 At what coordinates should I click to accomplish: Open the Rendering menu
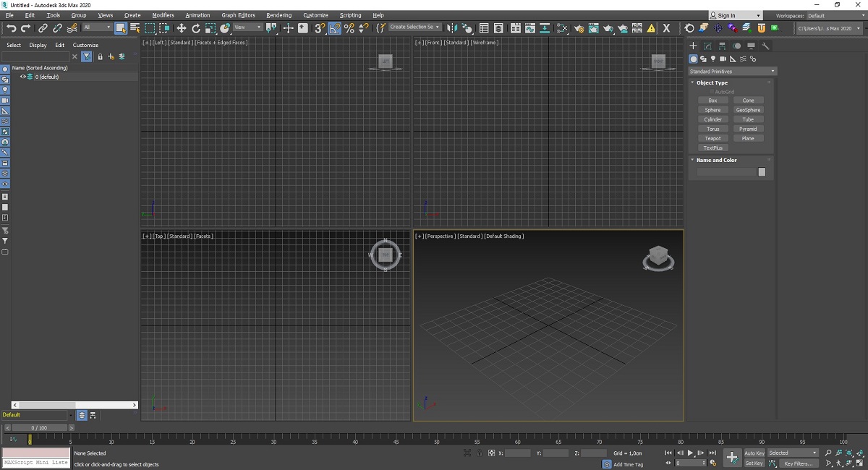tap(278, 15)
